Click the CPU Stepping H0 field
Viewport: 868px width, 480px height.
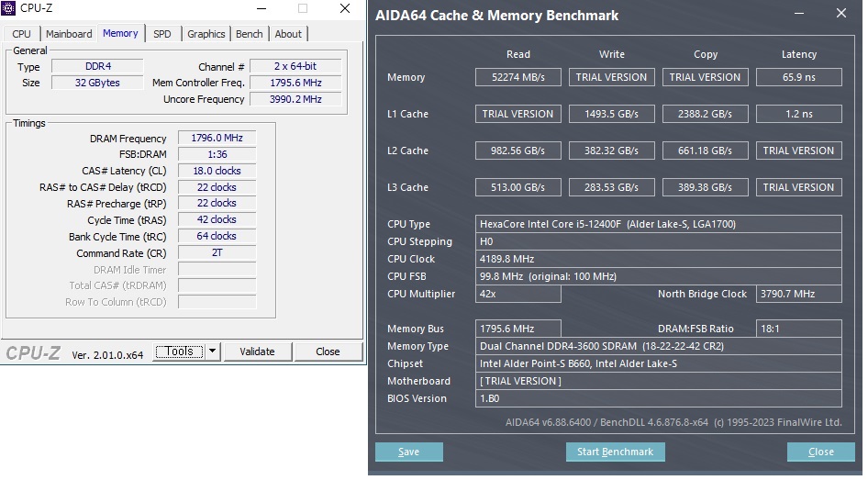(x=659, y=241)
